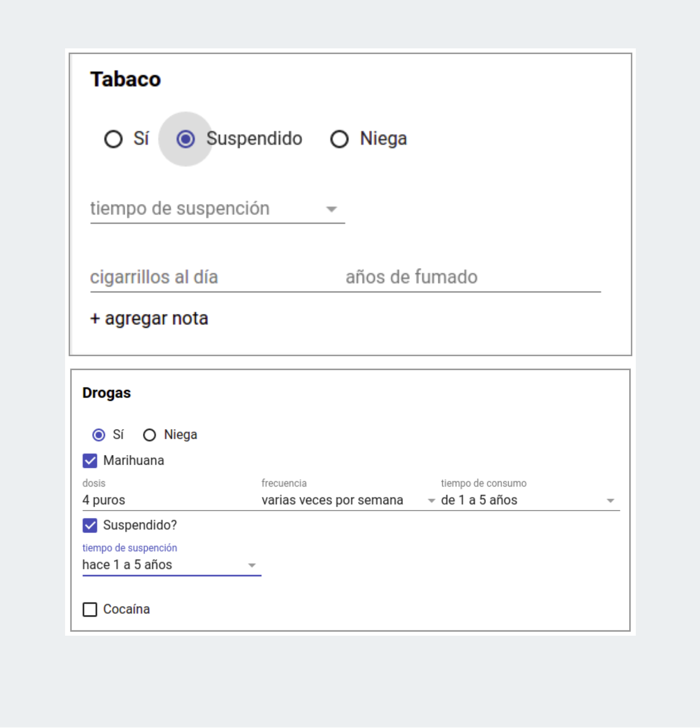
Task: Click the arrow of Tabaco suspención select
Action: (332, 209)
